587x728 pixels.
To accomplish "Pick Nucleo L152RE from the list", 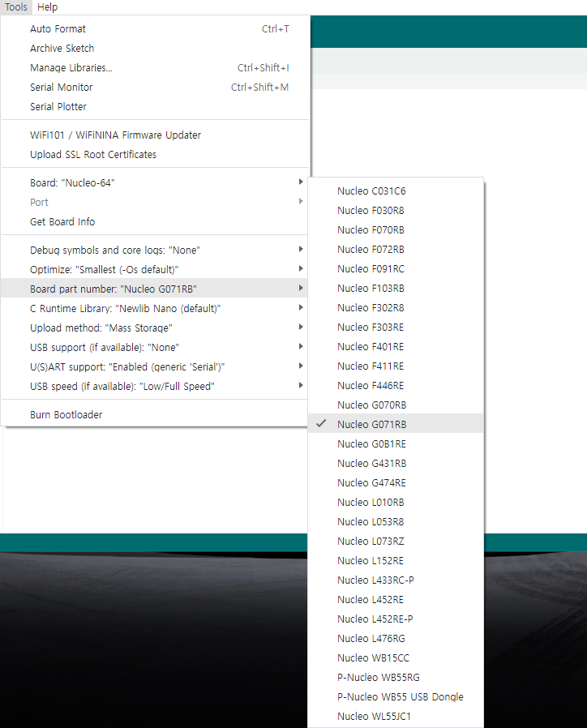I will 396,561.
